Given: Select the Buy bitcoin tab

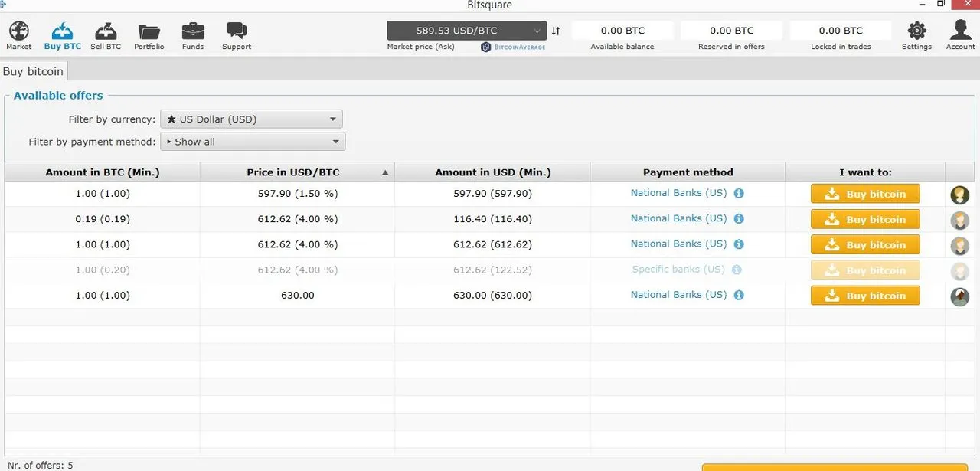Looking at the screenshot, I should [34, 71].
